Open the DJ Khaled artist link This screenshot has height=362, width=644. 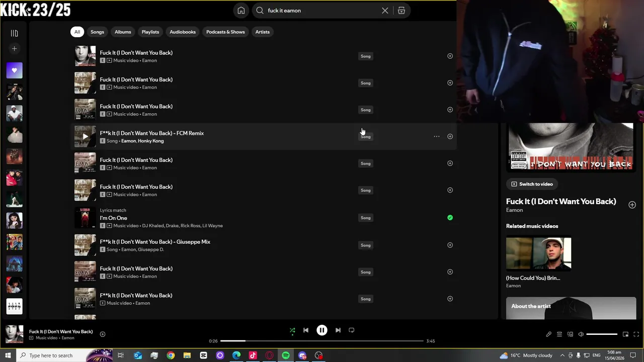[x=153, y=226]
